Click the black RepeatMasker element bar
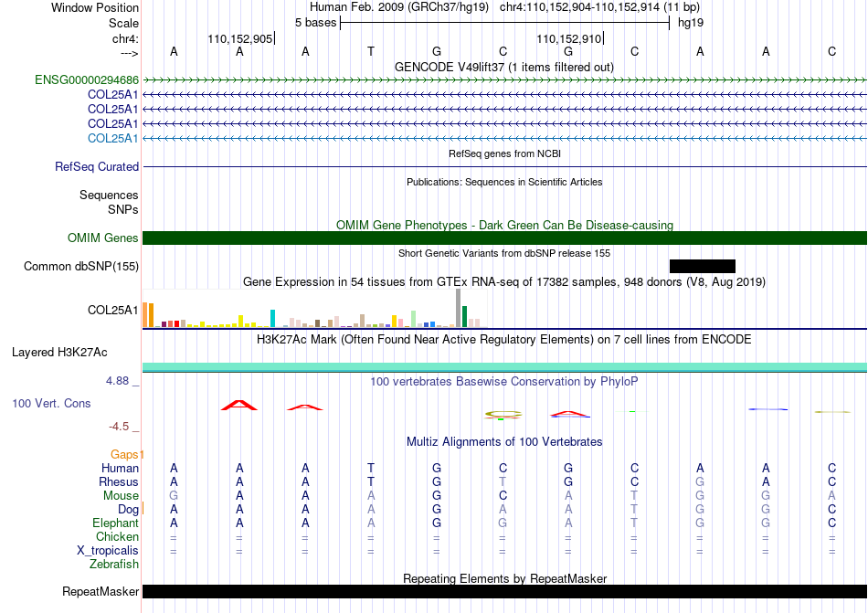The height and width of the screenshot is (613, 868). pyautogui.click(x=505, y=591)
